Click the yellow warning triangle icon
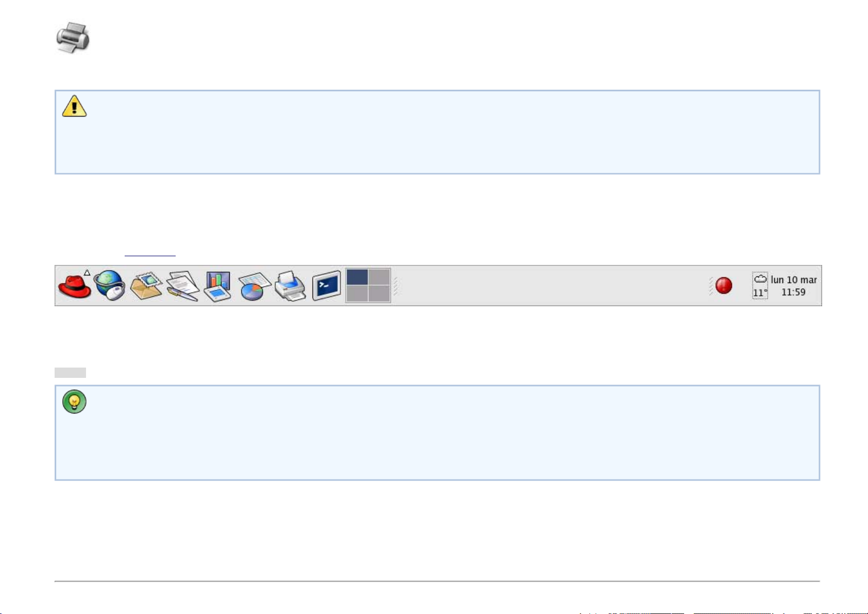This screenshot has width=868, height=614. point(74,106)
